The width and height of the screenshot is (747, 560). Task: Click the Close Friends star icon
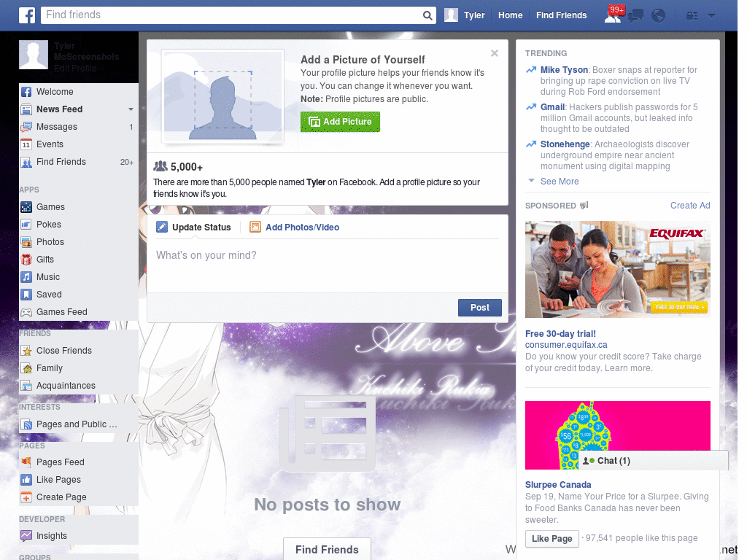click(26, 351)
